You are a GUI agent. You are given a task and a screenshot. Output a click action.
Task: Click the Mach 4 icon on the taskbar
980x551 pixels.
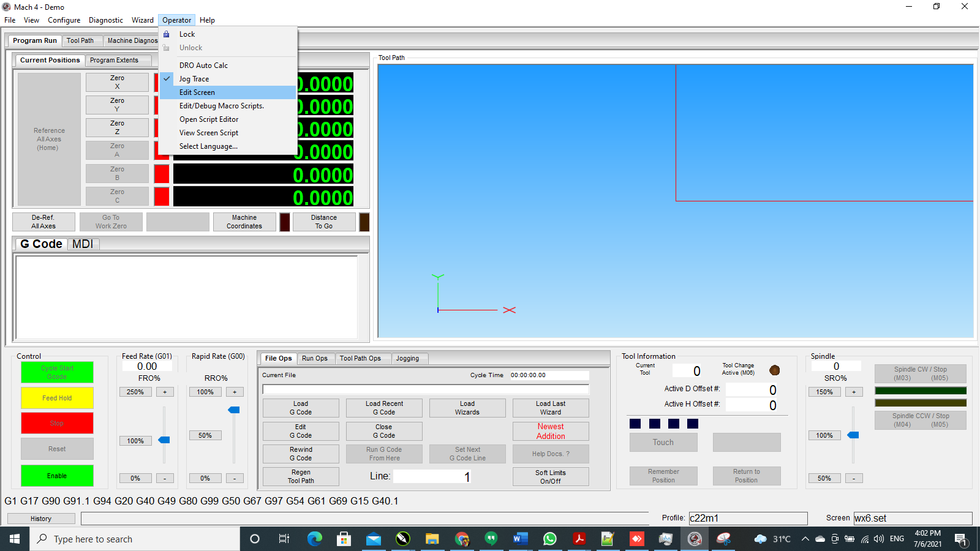coord(695,539)
